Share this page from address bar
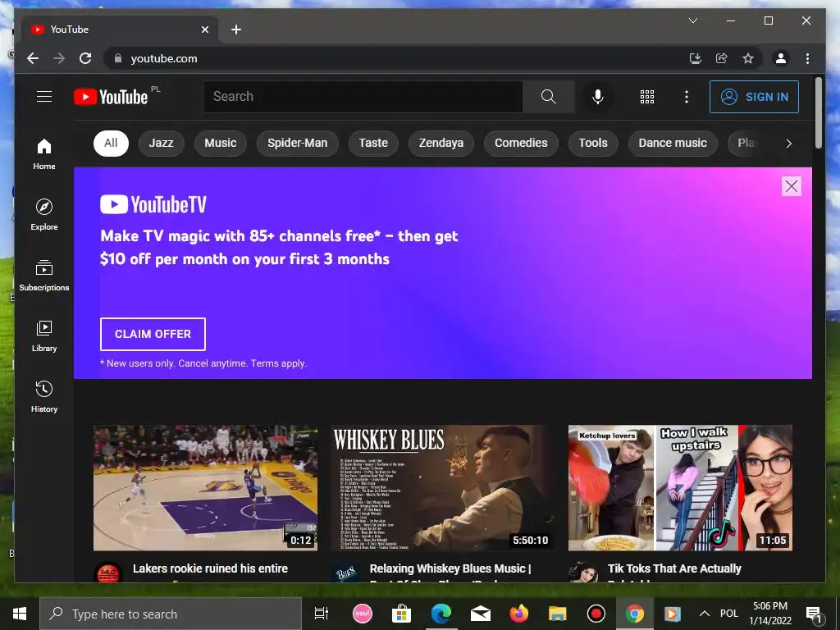The height and width of the screenshot is (630, 840). 722,58
